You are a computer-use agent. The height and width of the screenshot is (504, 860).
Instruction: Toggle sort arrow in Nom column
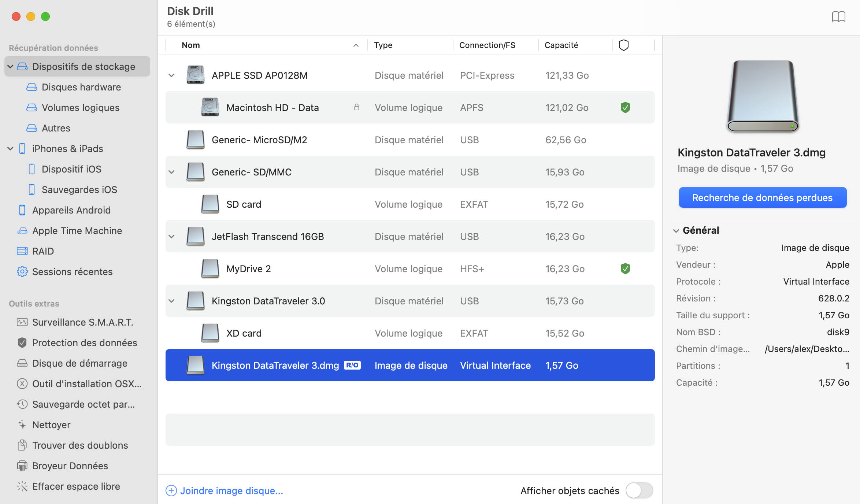click(356, 45)
